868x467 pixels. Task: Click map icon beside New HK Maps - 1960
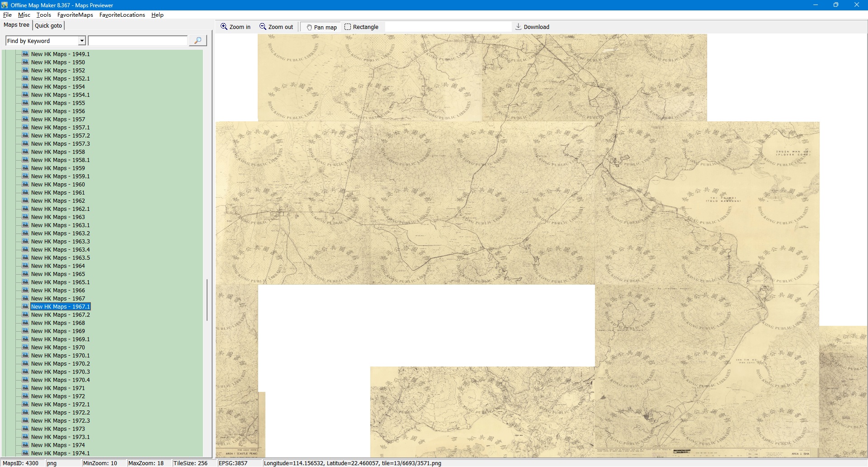25,184
